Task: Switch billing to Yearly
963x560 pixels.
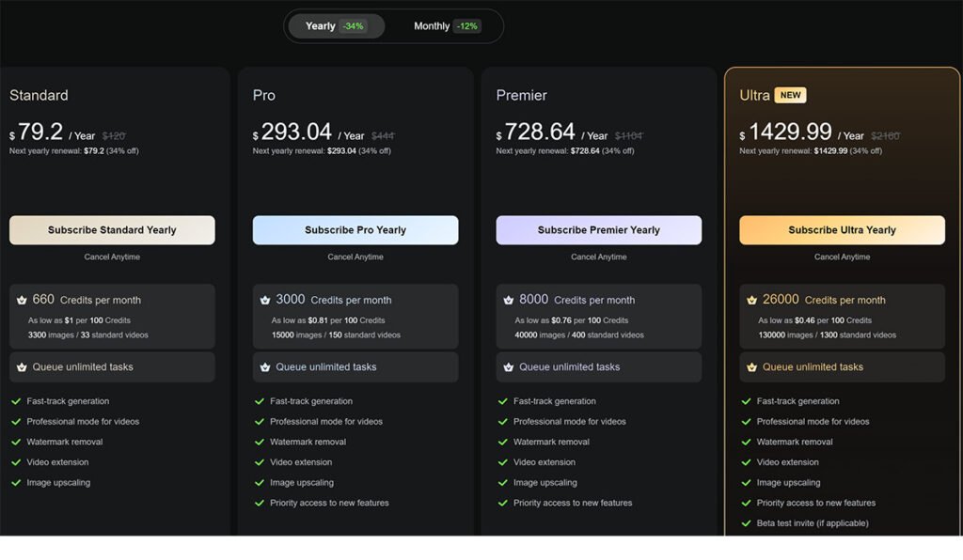Action: 321,26
